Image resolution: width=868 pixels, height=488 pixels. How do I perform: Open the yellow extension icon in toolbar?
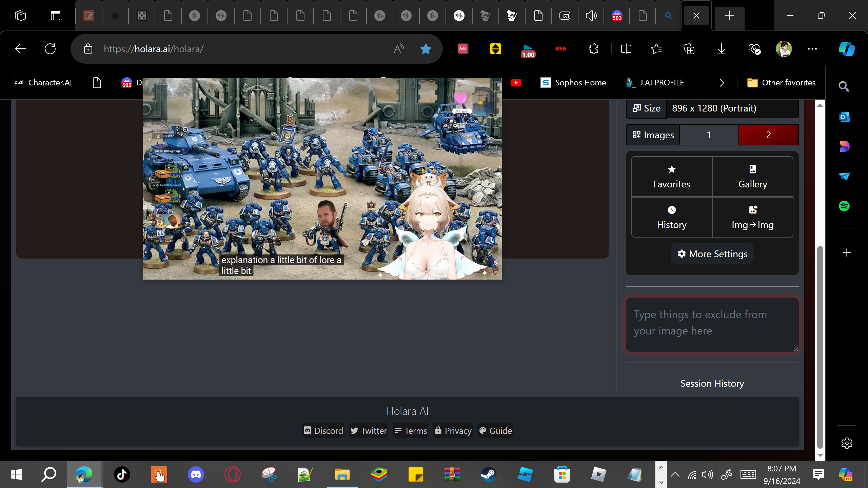pos(495,49)
